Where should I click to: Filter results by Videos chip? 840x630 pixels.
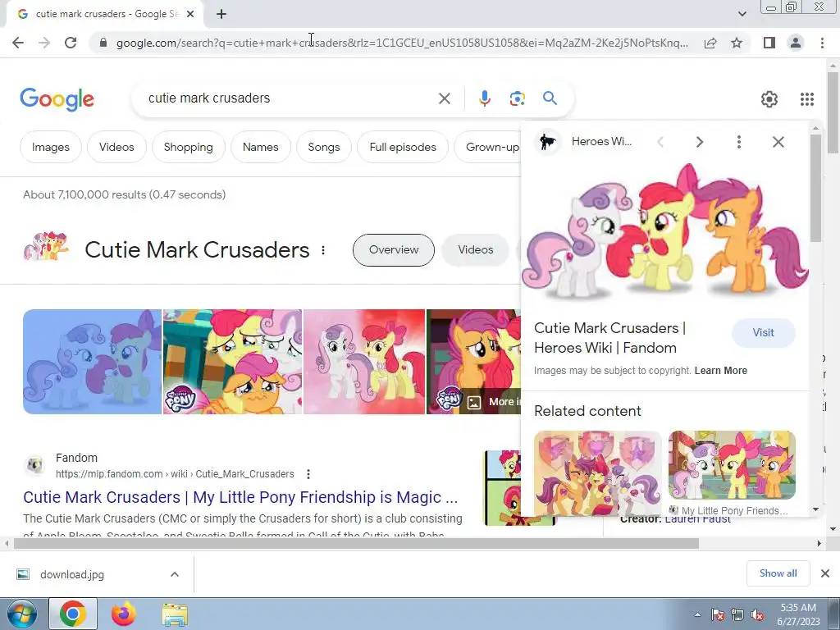click(x=116, y=148)
